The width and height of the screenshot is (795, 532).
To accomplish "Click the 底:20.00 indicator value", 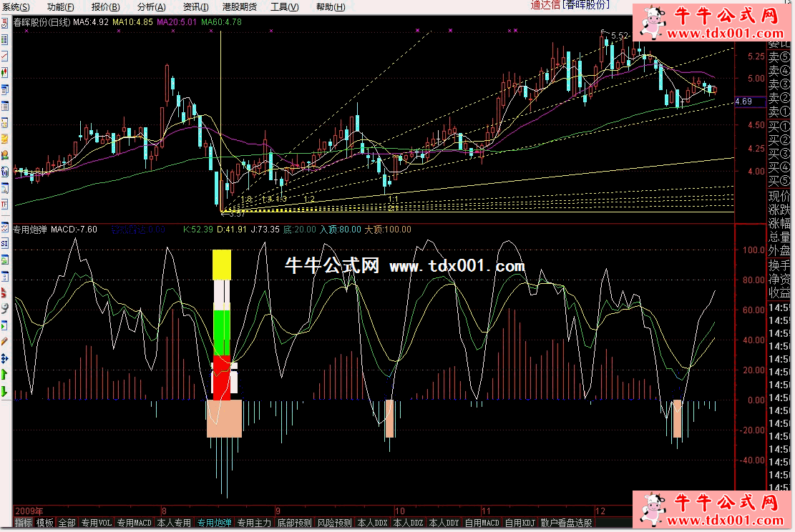I will (x=300, y=230).
